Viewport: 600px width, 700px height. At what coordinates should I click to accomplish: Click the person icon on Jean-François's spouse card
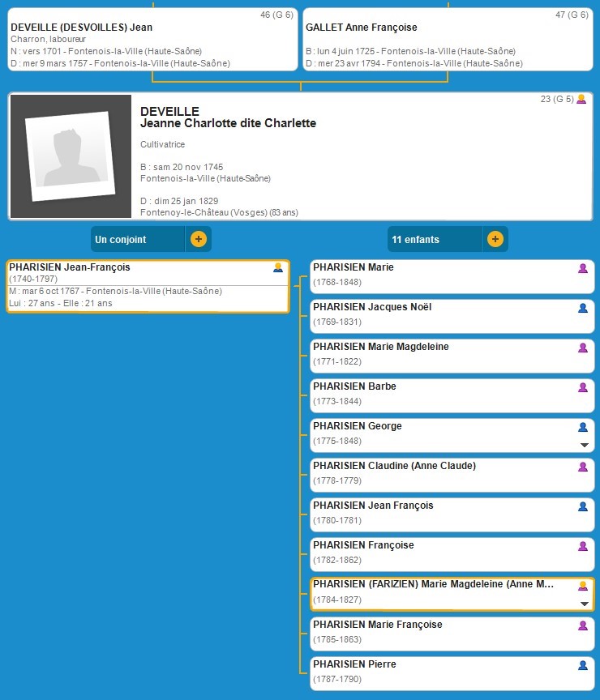tap(278, 267)
